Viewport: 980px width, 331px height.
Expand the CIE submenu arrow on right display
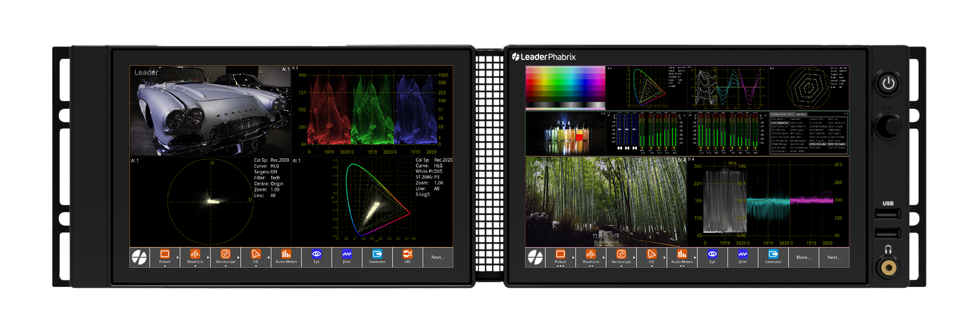point(665,258)
